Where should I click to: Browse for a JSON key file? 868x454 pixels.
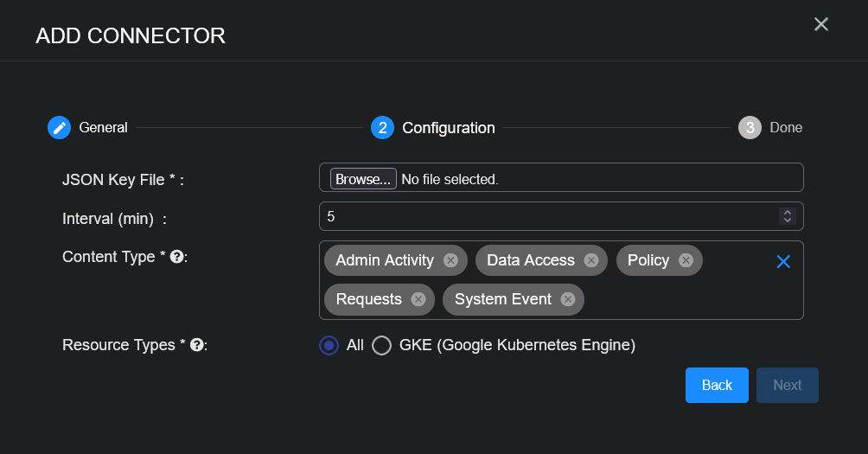pos(363,179)
